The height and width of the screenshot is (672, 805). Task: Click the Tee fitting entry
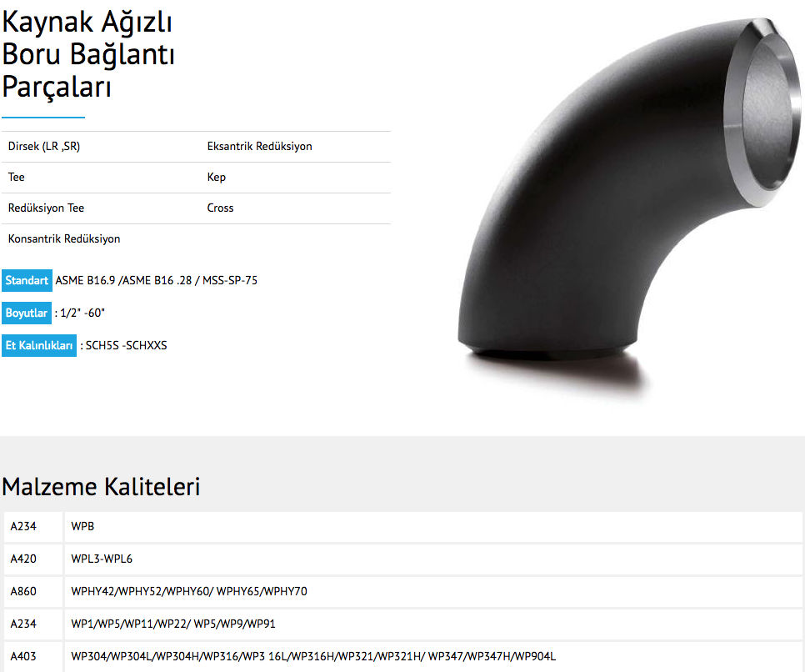(17, 178)
